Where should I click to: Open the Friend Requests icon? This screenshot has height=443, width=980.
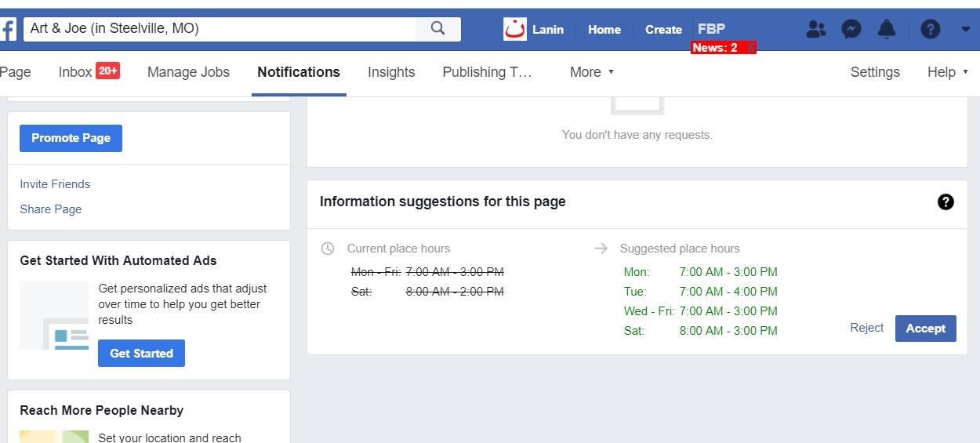(x=816, y=29)
